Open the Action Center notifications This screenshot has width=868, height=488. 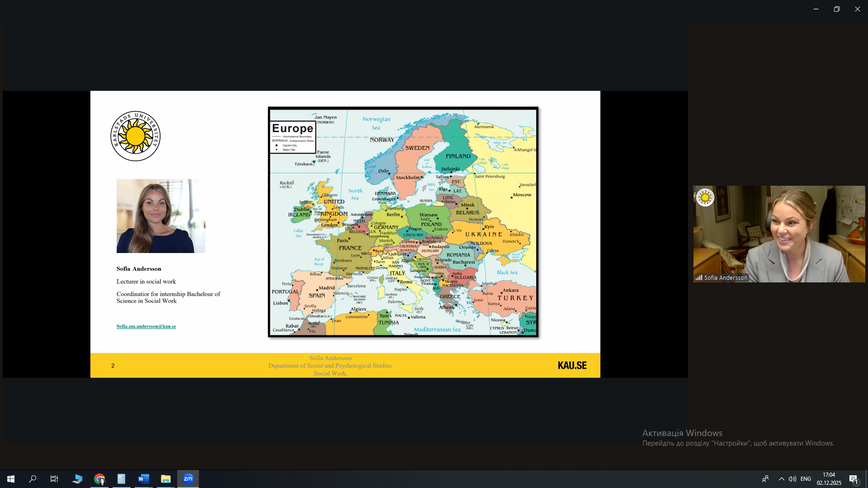[854, 479]
